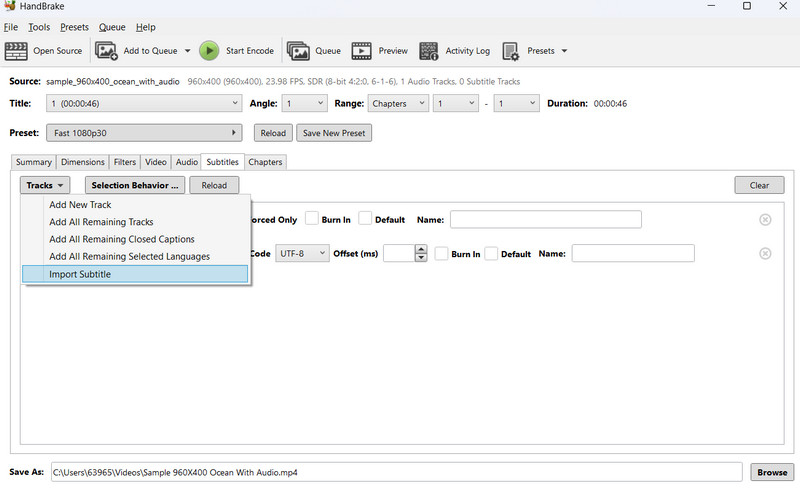Viewport: 800px width, 491px height.
Task: Click the Add to Queue icon
Action: tap(107, 51)
